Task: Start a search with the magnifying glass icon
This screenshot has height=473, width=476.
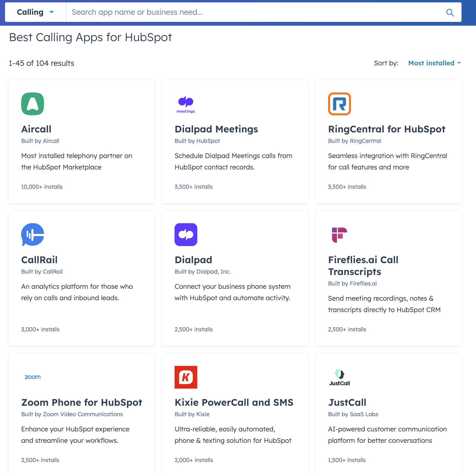Action: point(450,13)
